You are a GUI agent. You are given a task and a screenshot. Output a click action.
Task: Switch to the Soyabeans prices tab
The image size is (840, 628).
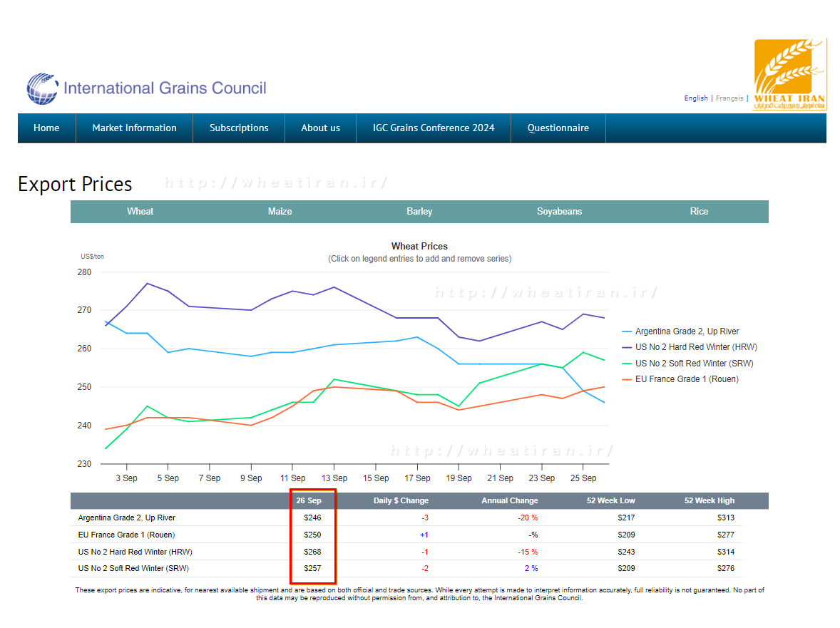(x=559, y=212)
